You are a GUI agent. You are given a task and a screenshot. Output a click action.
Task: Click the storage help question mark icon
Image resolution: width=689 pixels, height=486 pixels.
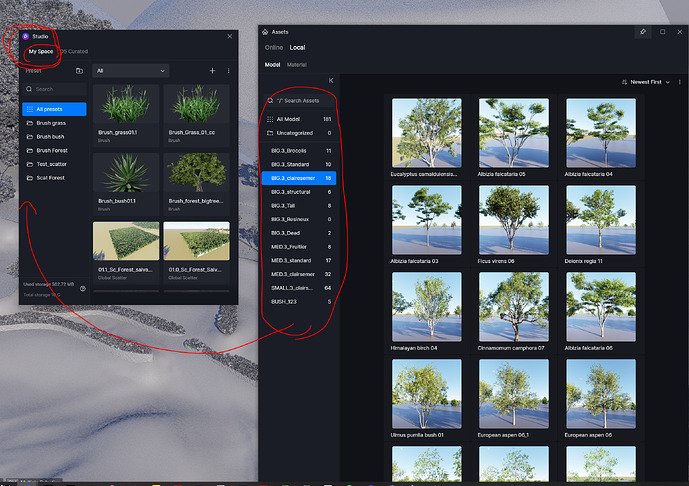[82, 288]
